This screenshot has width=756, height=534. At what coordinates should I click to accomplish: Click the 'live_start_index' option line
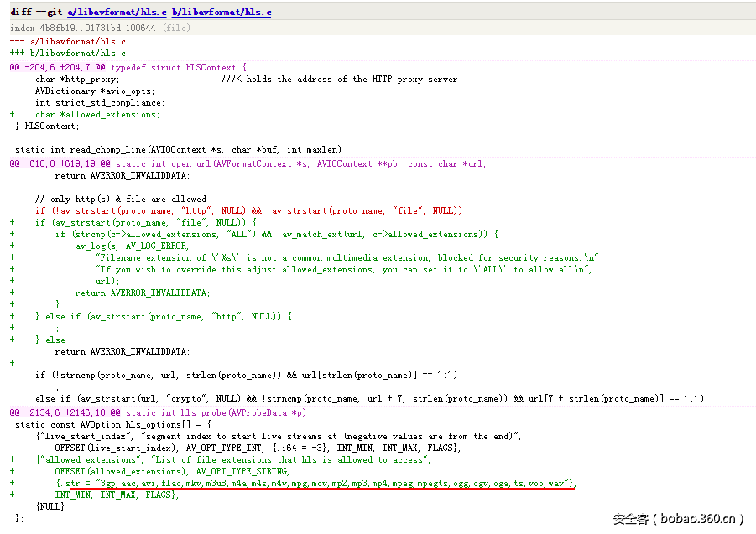(278, 436)
